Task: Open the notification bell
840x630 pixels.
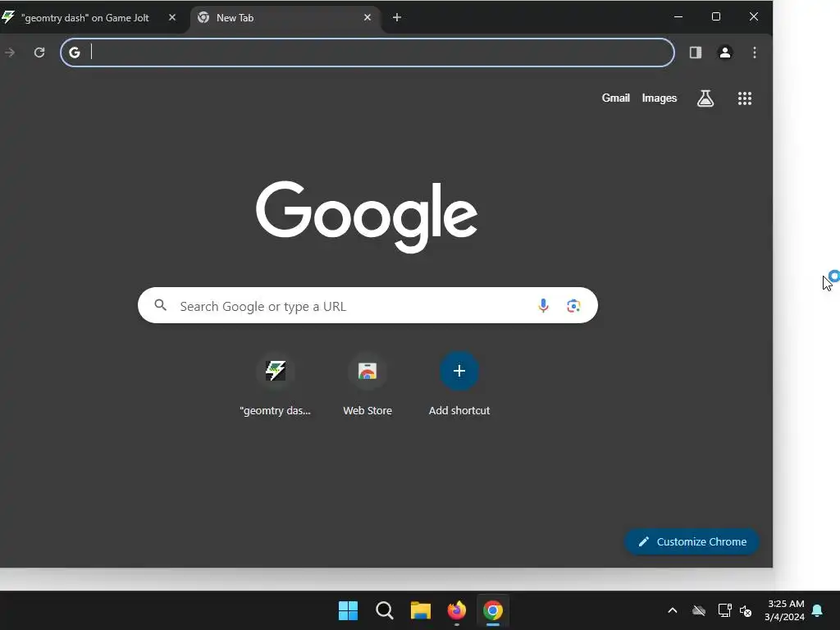Action: tap(818, 610)
